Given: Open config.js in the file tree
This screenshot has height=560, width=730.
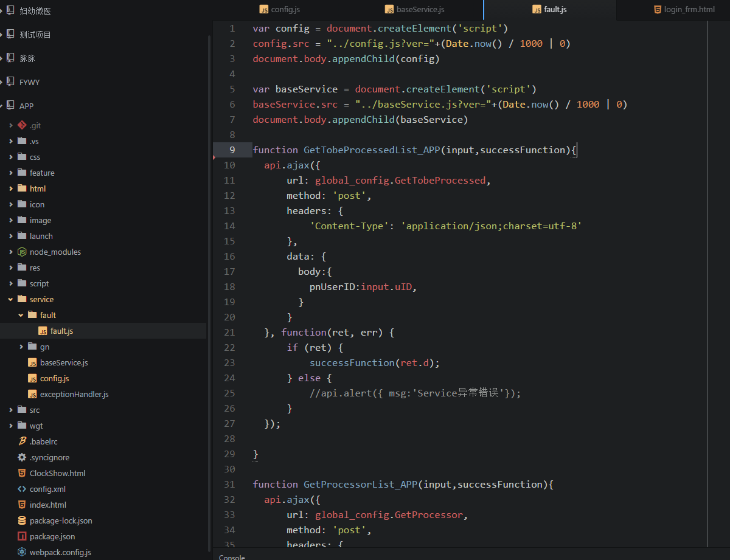Looking at the screenshot, I should (x=55, y=378).
